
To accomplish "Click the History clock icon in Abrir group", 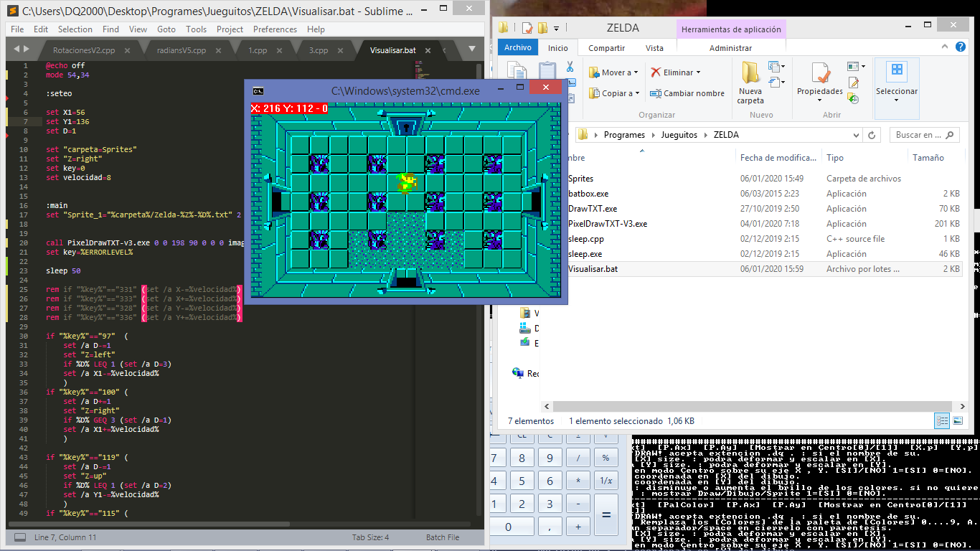I will [853, 98].
